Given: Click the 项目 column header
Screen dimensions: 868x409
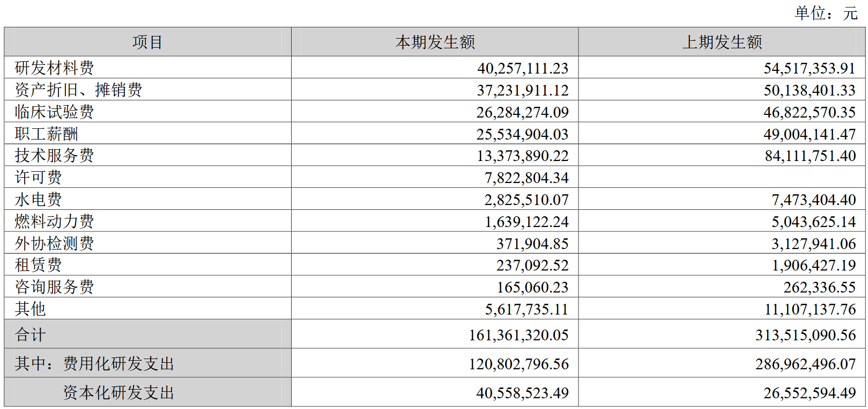Looking at the screenshot, I should (147, 42).
